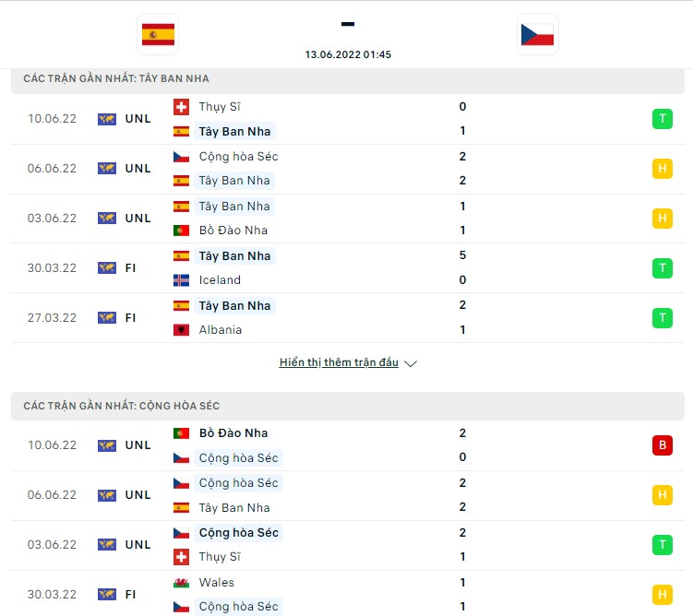Click the Iceland flag icon
The width and height of the screenshot is (693, 616).
181,280
